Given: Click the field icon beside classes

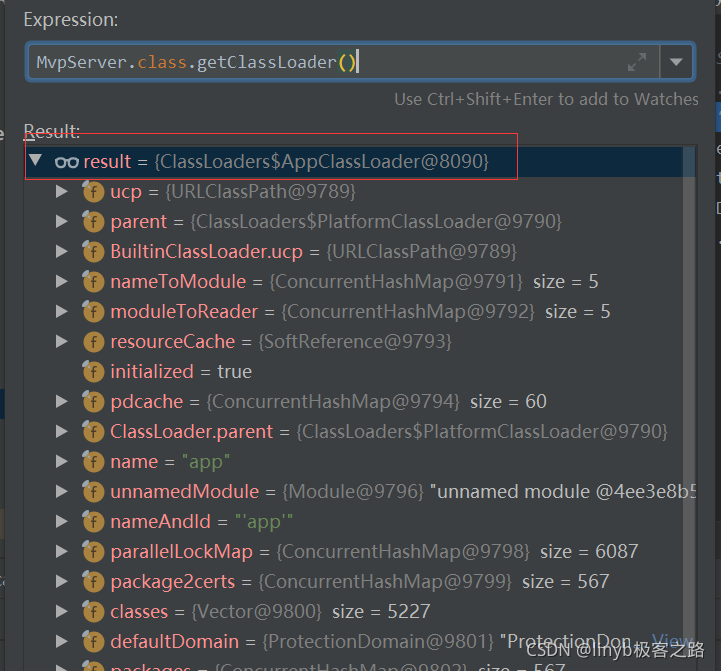Looking at the screenshot, I should [93, 611].
